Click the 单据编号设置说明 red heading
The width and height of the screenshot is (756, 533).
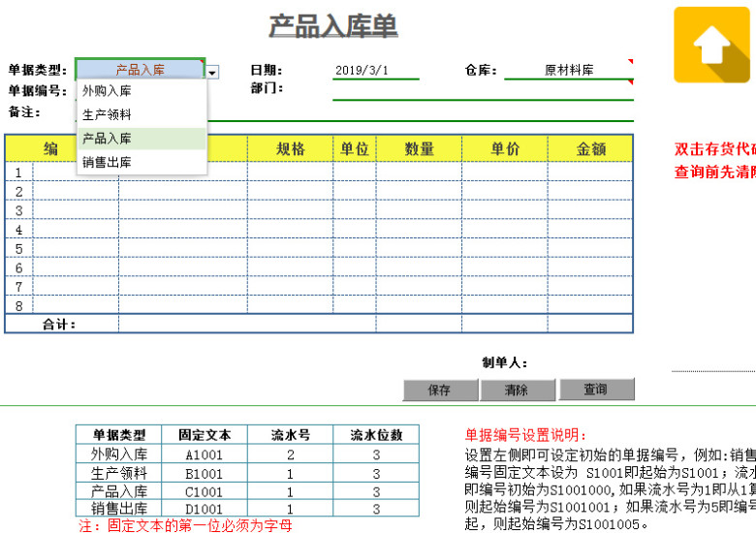pyautogui.click(x=525, y=435)
